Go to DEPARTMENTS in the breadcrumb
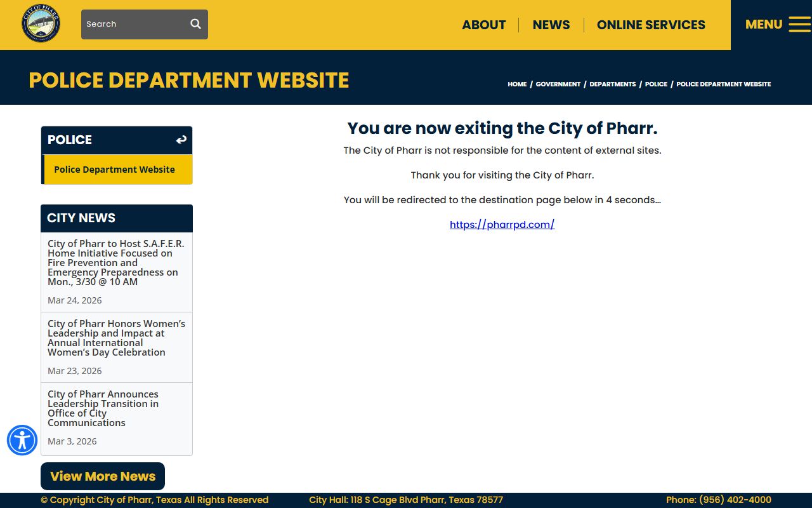The height and width of the screenshot is (508, 812). [612, 84]
